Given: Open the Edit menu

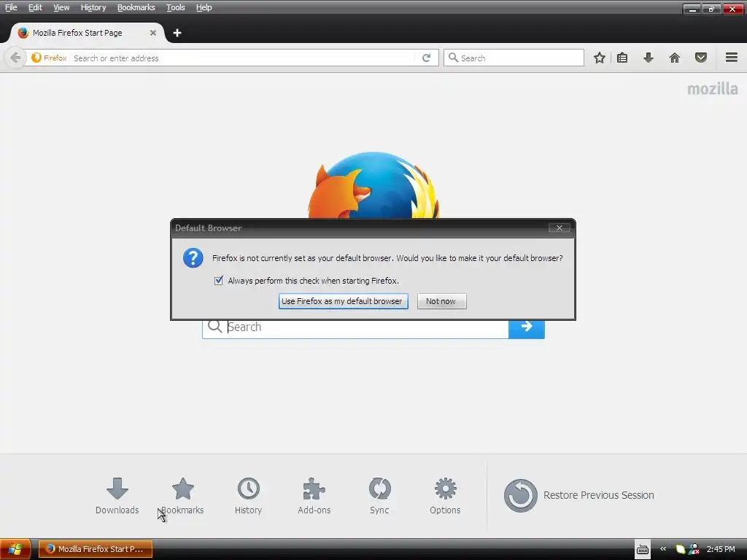Looking at the screenshot, I should pos(35,7).
